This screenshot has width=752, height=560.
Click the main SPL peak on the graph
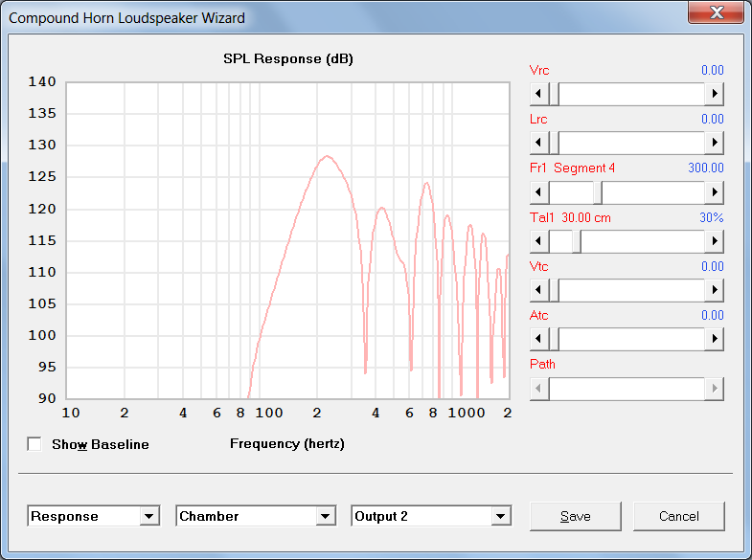pos(327,156)
